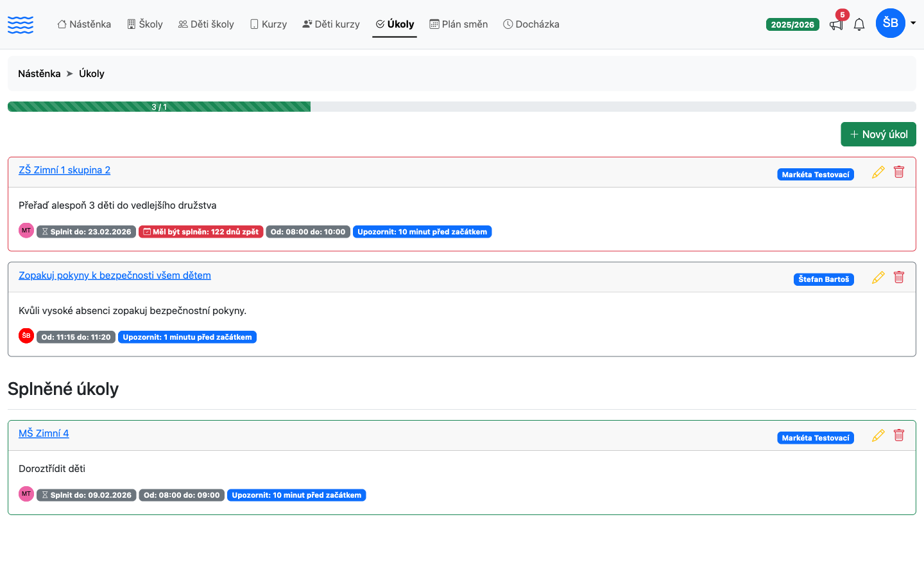This screenshot has height=578, width=924.
Task: Delete the MŠ Zimní 4 completed task
Action: [x=899, y=435]
